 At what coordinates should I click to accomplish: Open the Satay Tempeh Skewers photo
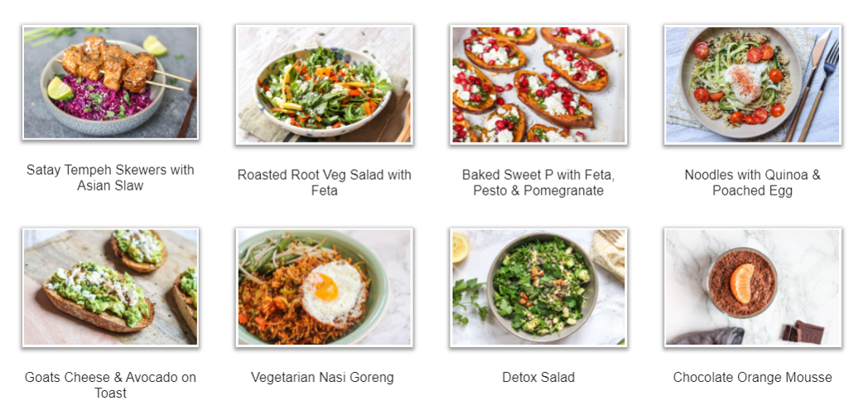coord(110,83)
